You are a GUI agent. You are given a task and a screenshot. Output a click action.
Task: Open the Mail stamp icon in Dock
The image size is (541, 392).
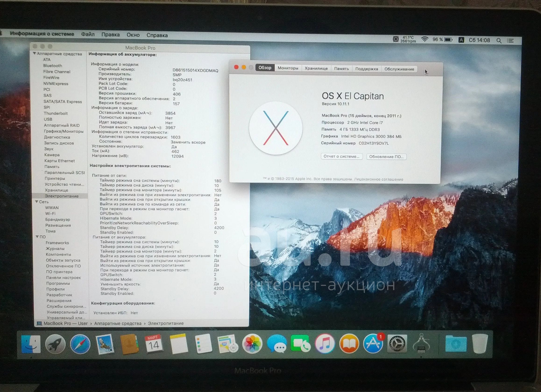tap(104, 344)
